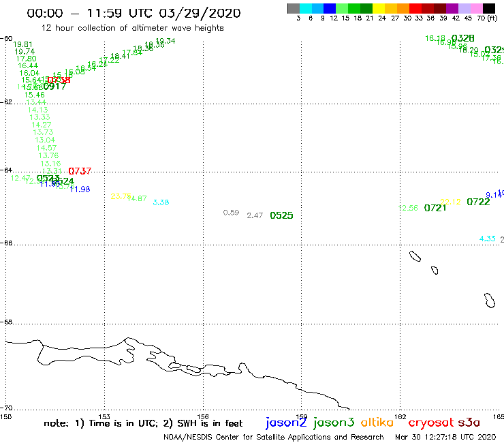Click the dark blue 12 ft legend swatch

point(330,9)
